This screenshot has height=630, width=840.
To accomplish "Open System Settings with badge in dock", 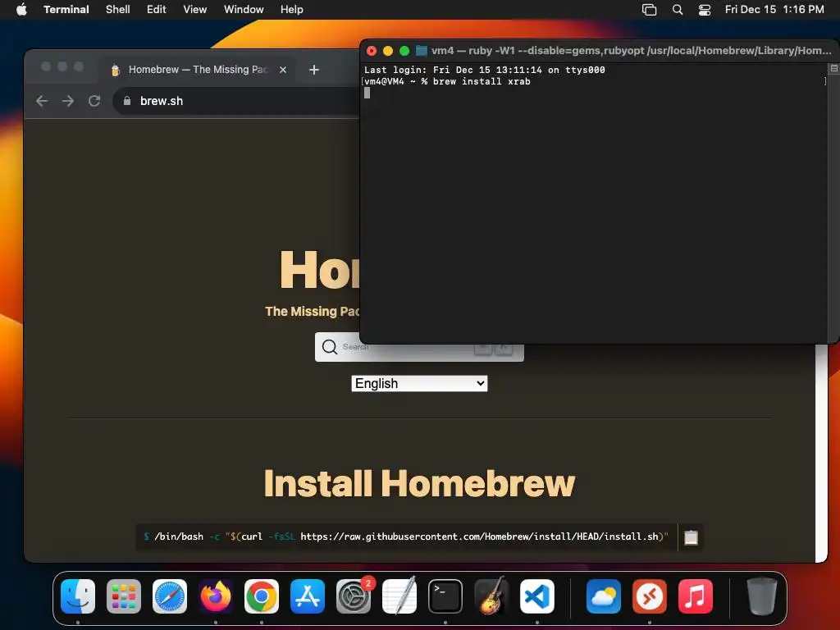I will click(354, 596).
